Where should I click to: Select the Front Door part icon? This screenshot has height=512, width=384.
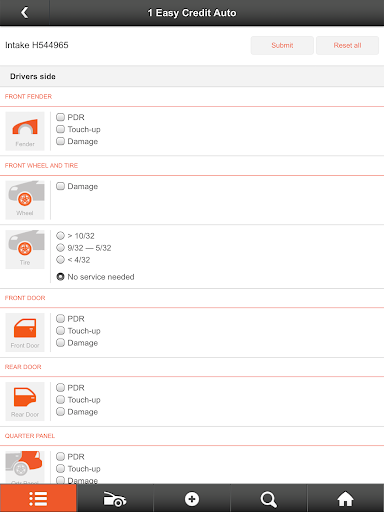25,332
